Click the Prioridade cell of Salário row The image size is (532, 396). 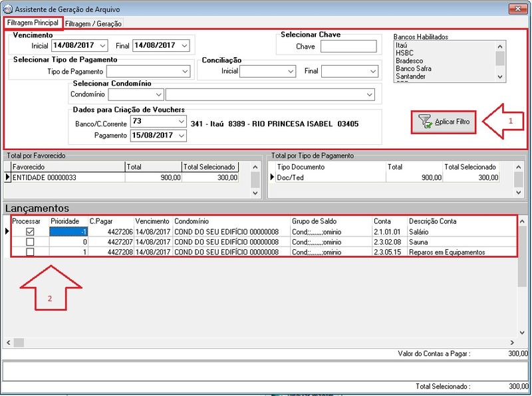[x=66, y=232]
